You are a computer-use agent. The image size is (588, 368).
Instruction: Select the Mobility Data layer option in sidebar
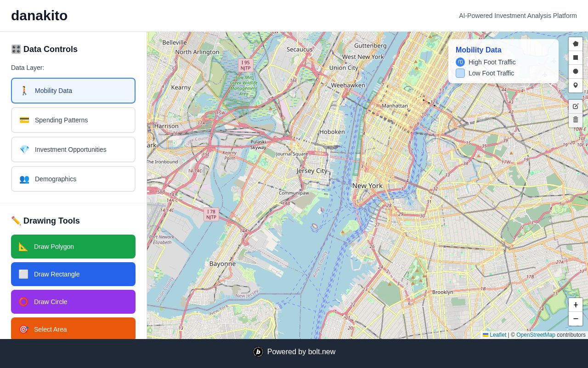[x=73, y=91]
